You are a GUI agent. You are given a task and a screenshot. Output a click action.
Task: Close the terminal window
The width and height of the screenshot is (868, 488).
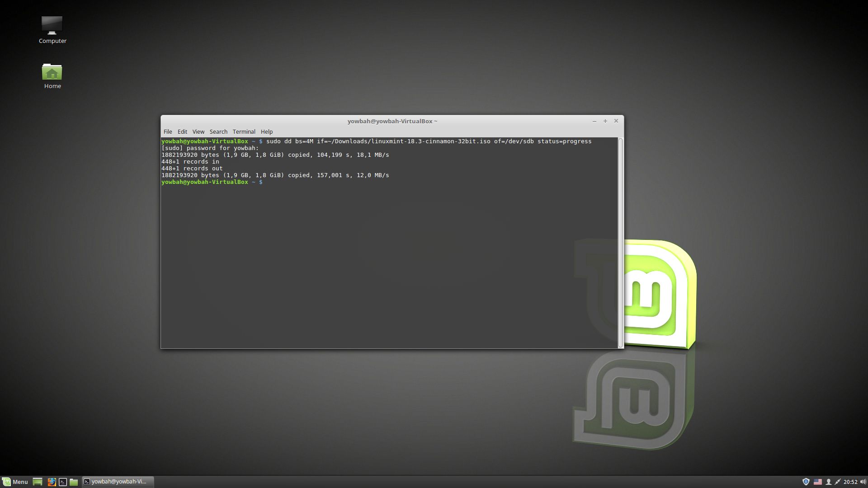[616, 121]
